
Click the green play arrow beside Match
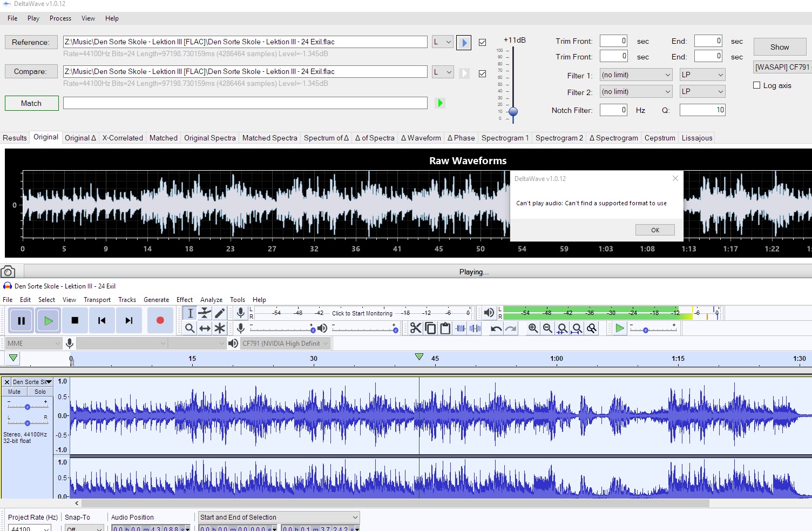tap(440, 103)
